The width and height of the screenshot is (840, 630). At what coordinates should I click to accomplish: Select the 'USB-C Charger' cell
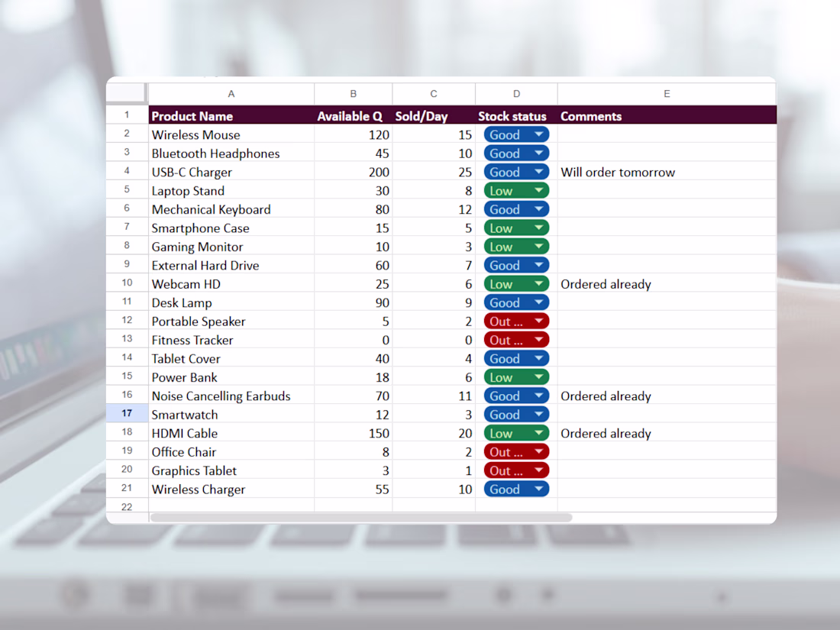pos(231,172)
